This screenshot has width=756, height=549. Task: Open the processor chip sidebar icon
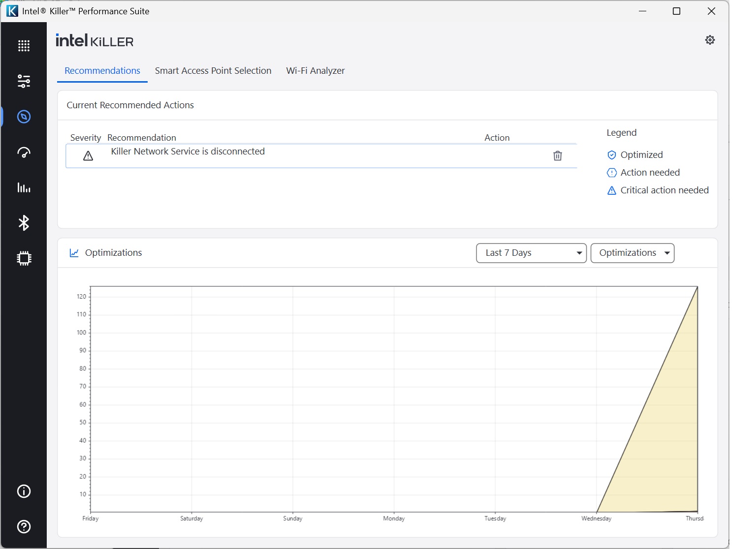point(24,258)
